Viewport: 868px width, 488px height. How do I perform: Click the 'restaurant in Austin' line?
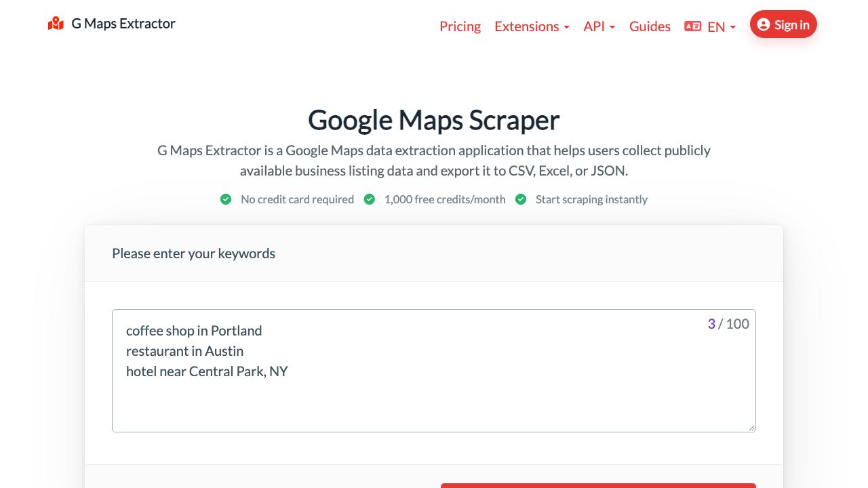tap(184, 351)
